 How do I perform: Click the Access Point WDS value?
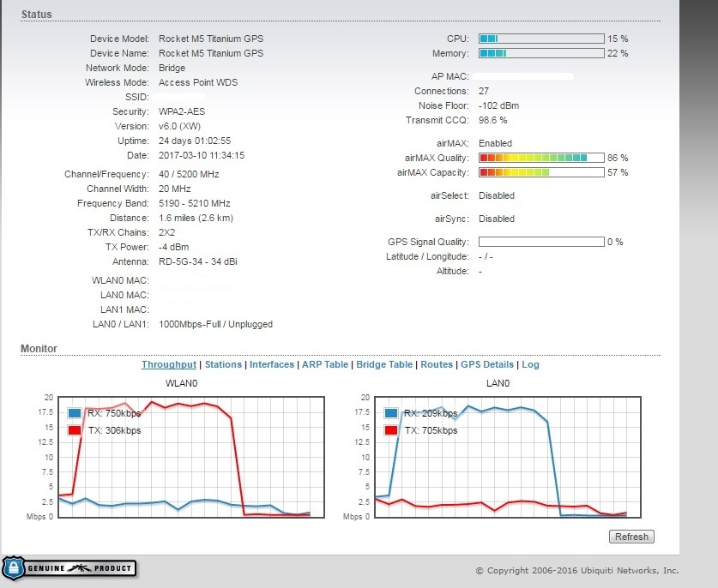[x=198, y=83]
